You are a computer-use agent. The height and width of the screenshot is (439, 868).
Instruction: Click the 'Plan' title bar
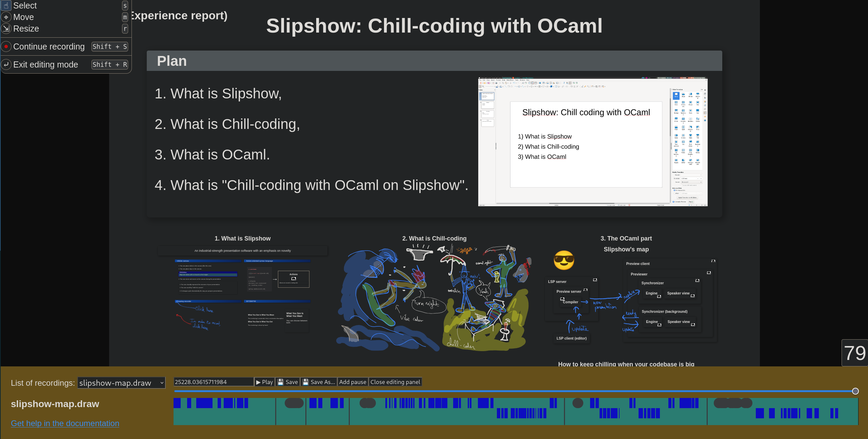pyautogui.click(x=435, y=61)
